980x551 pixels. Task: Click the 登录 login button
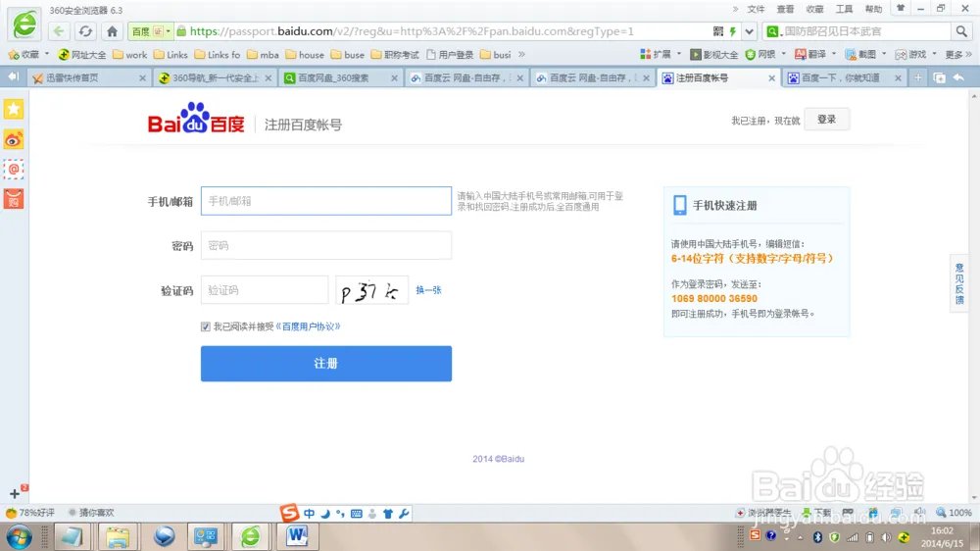(826, 120)
